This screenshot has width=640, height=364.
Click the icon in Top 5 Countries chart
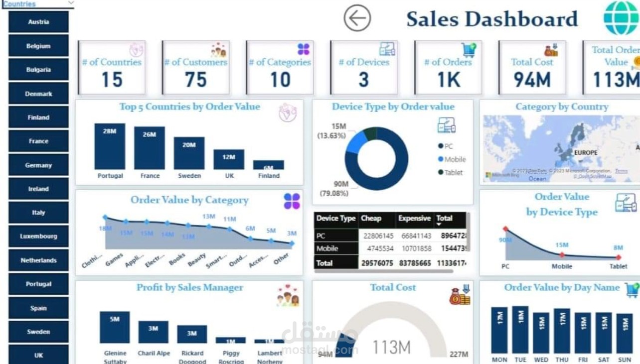tap(288, 113)
